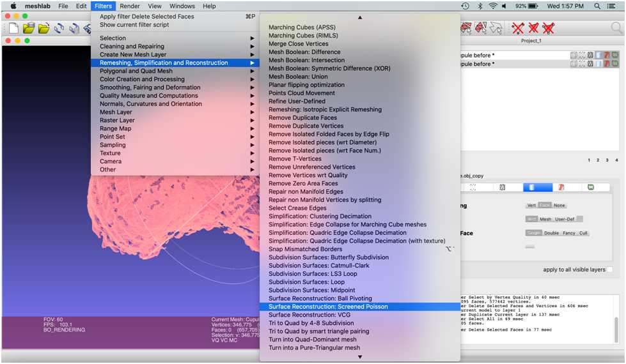The image size is (626, 364).
Task: Choose Show current filter script
Action: [175, 25]
